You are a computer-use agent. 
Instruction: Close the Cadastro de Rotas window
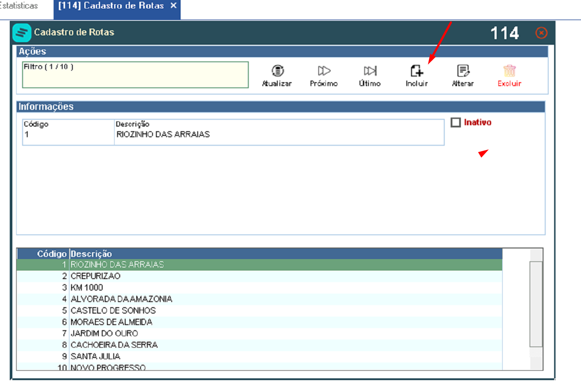(x=541, y=33)
